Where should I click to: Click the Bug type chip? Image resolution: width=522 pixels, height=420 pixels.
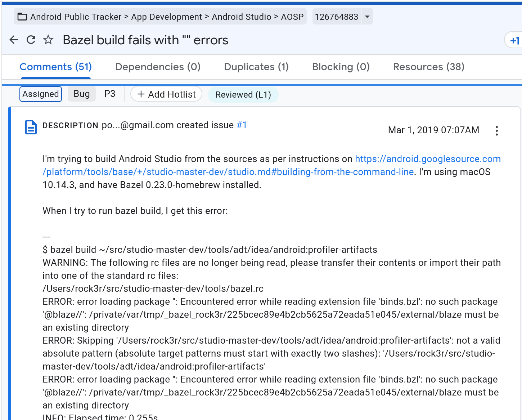point(82,94)
